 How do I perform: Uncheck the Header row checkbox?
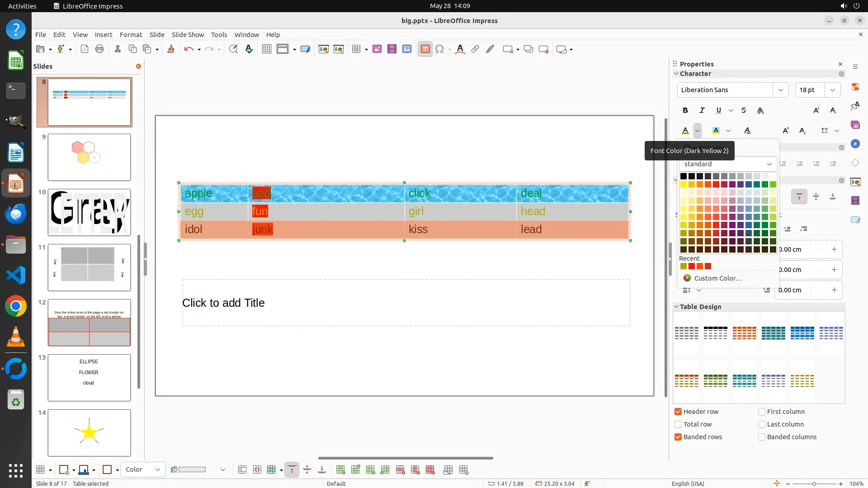(x=678, y=412)
